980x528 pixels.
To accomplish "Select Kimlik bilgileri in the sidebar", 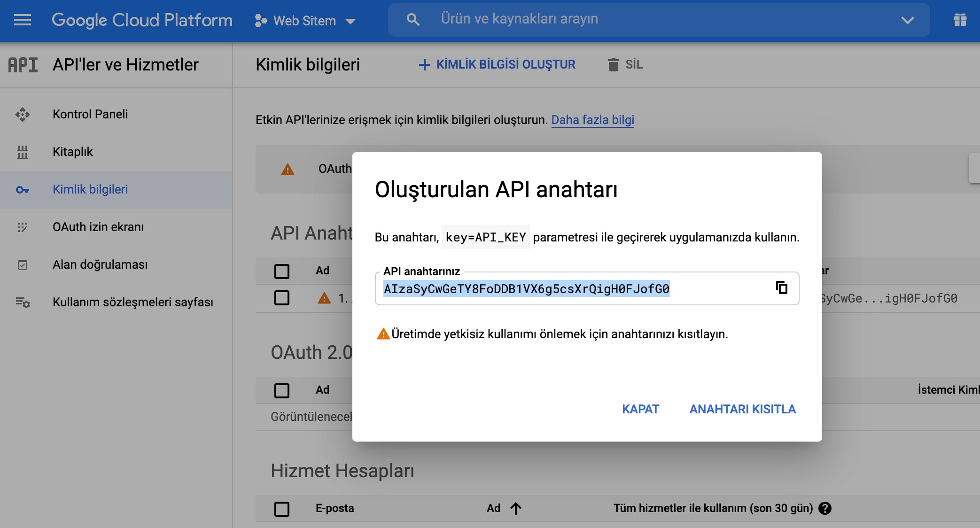I will click(x=116, y=189).
